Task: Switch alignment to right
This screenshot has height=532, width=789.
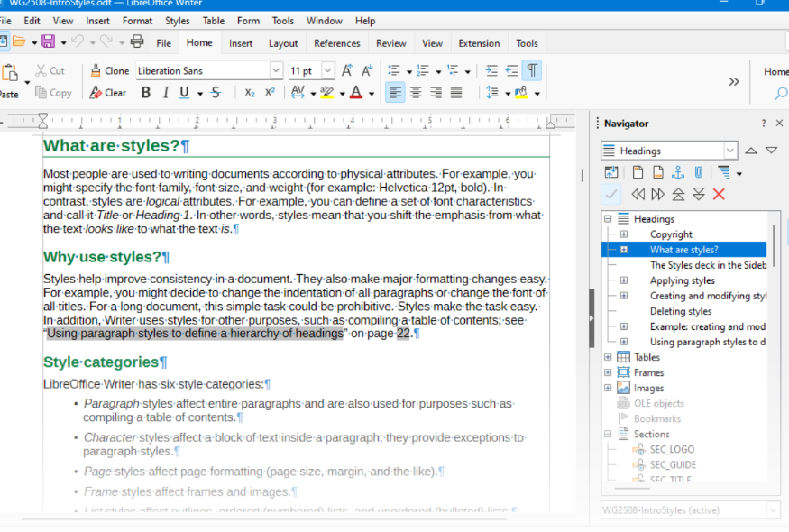Action: [436, 93]
